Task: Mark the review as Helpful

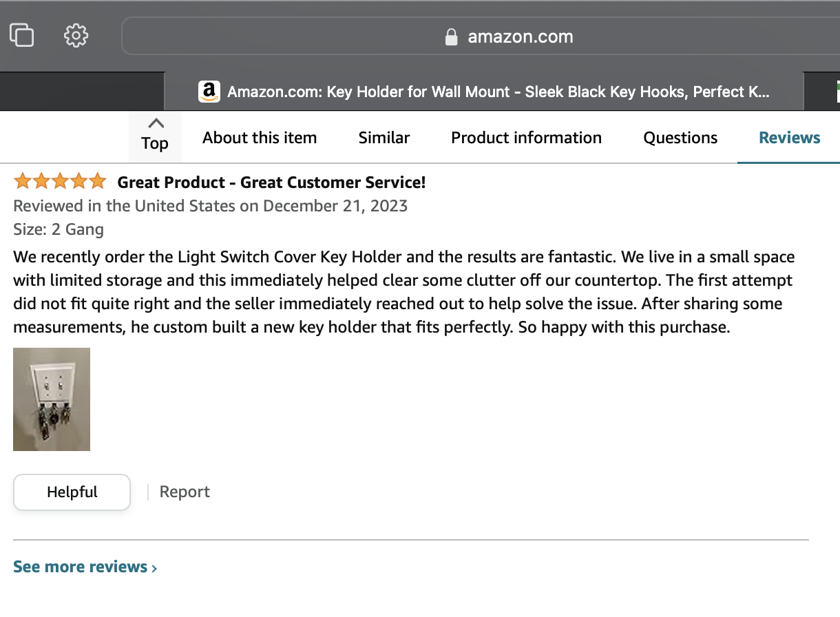Action: 72,492
